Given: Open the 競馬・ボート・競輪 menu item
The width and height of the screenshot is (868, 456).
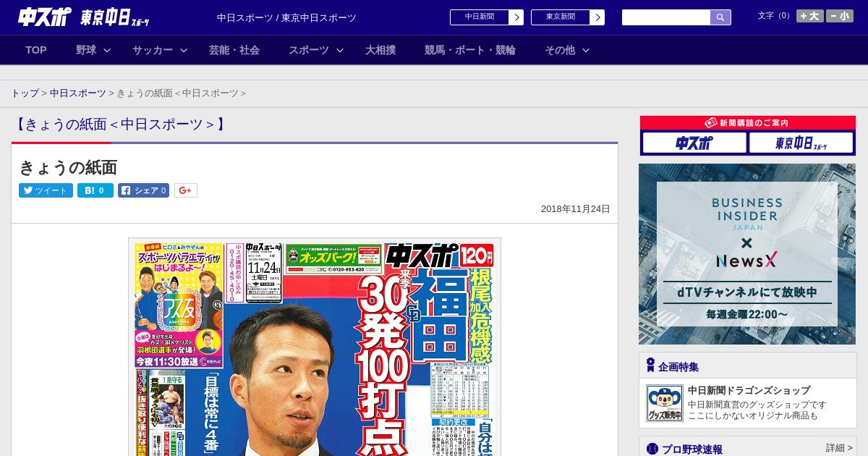Looking at the screenshot, I should click(470, 50).
